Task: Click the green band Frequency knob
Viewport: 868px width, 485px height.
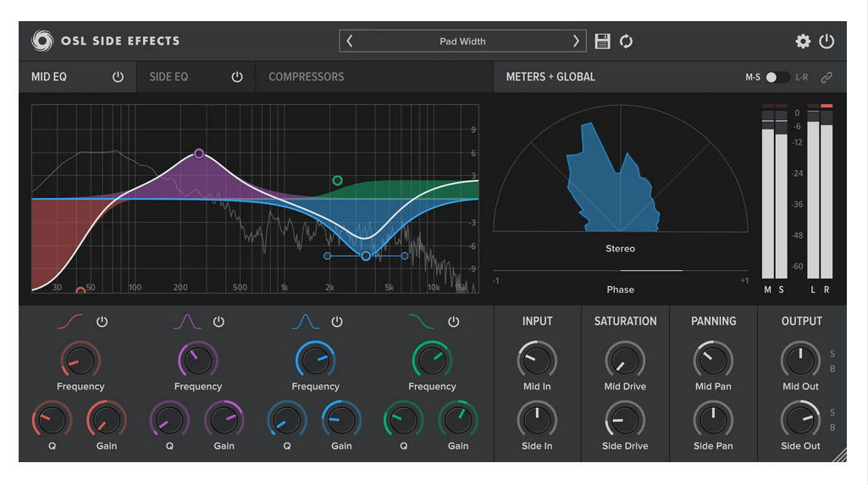Action: 432,361
